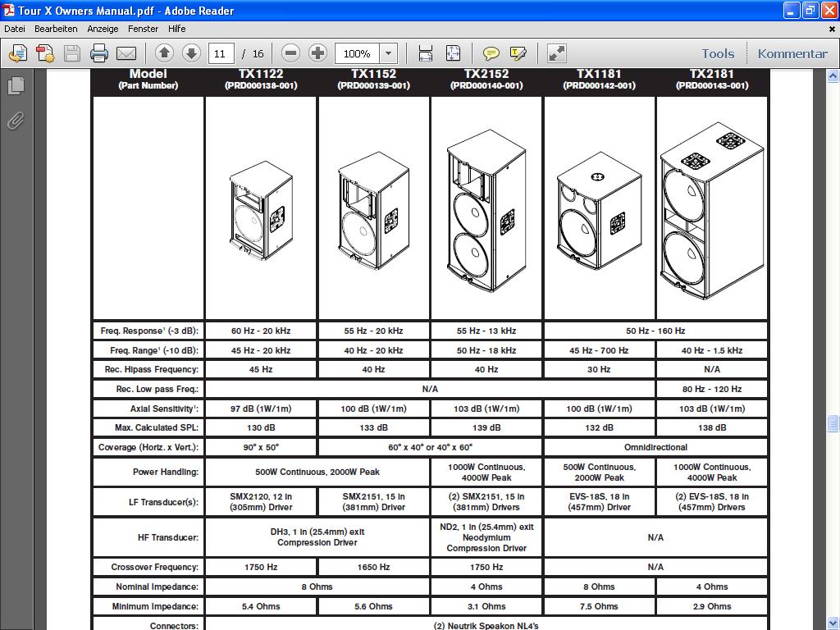Click "500W Continuous, 2000W Peak" merged cell
This screenshot has height=630, width=840.
click(317, 472)
